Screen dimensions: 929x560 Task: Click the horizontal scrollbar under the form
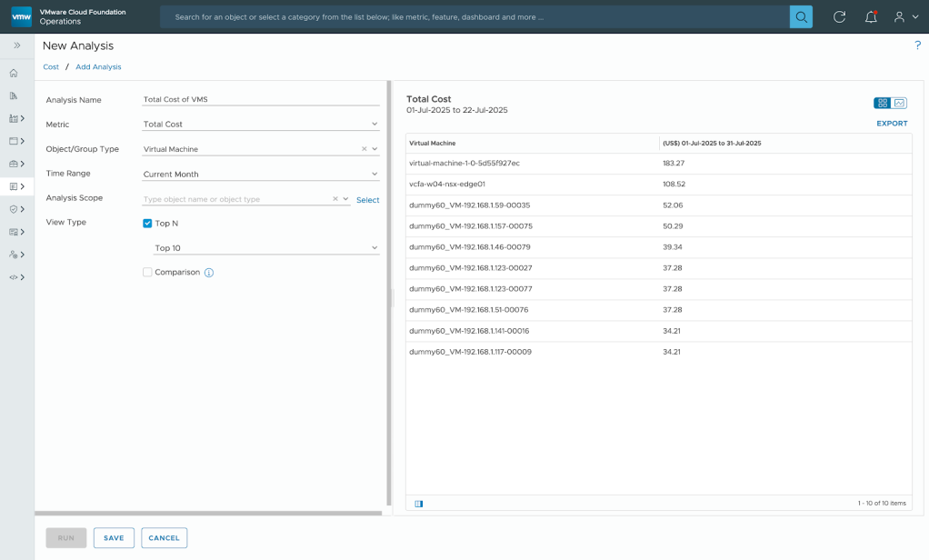pos(208,514)
